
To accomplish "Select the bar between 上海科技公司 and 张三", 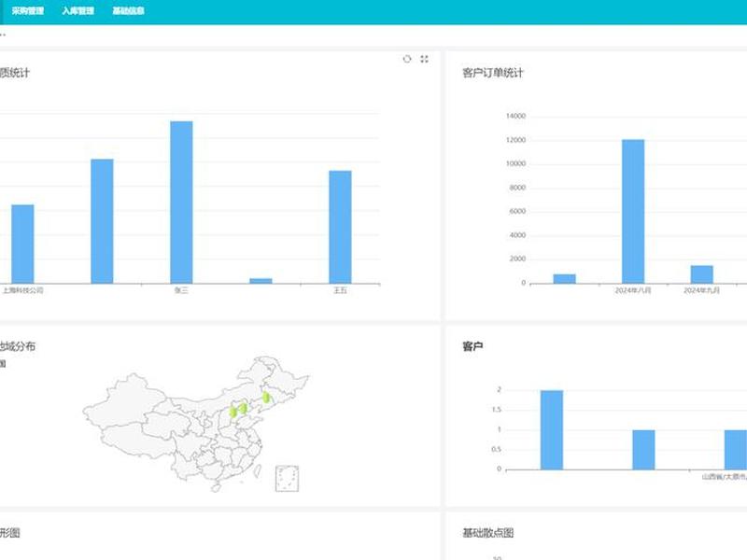I will (x=102, y=221).
